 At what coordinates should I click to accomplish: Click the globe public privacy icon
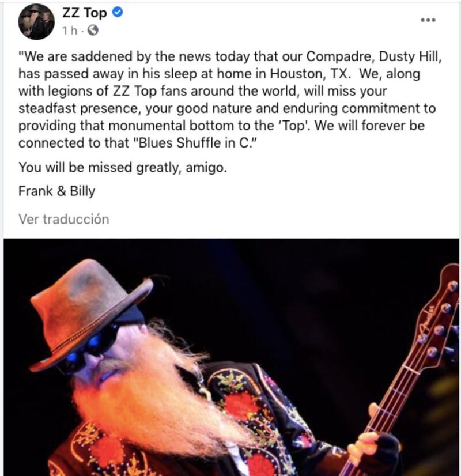click(x=93, y=30)
